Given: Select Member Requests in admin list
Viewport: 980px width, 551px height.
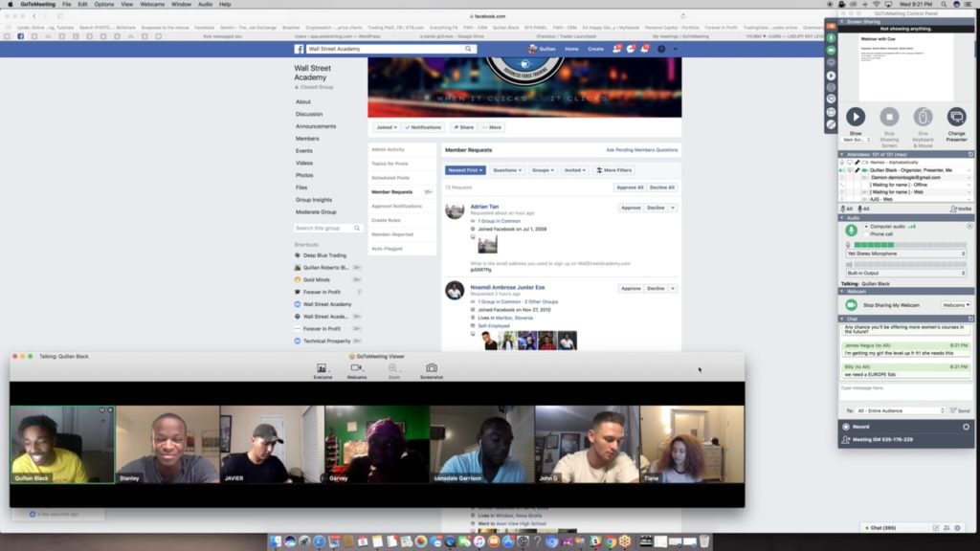Looking at the screenshot, I should [391, 191].
